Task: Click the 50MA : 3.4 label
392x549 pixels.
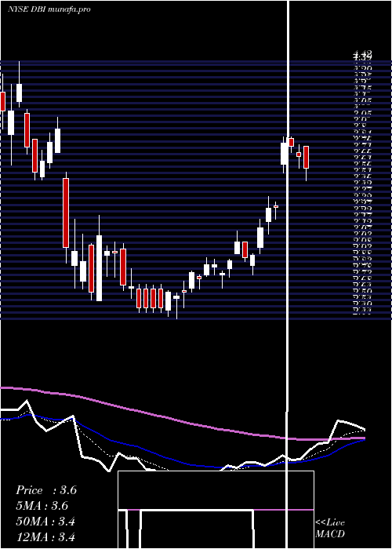Action: coord(45,522)
